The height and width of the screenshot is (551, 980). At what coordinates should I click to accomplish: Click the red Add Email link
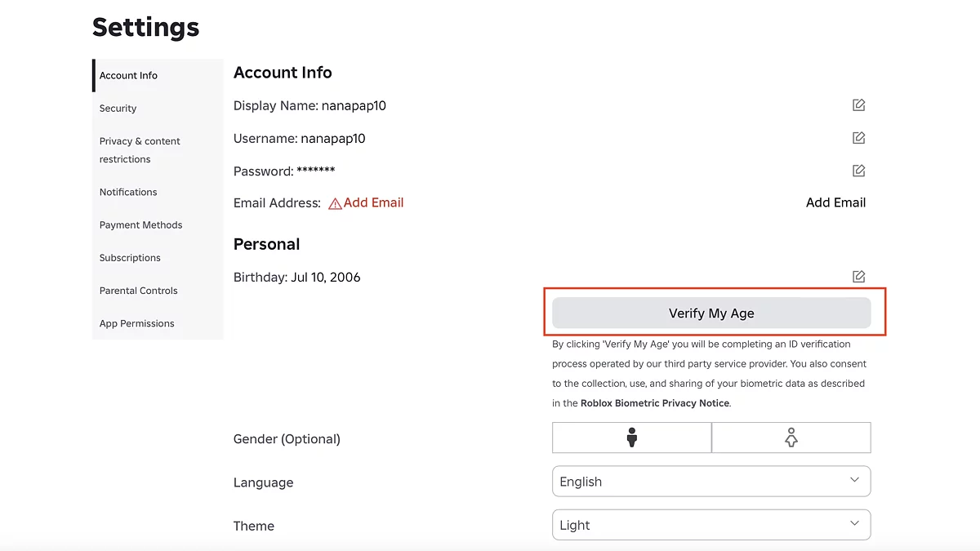point(373,202)
